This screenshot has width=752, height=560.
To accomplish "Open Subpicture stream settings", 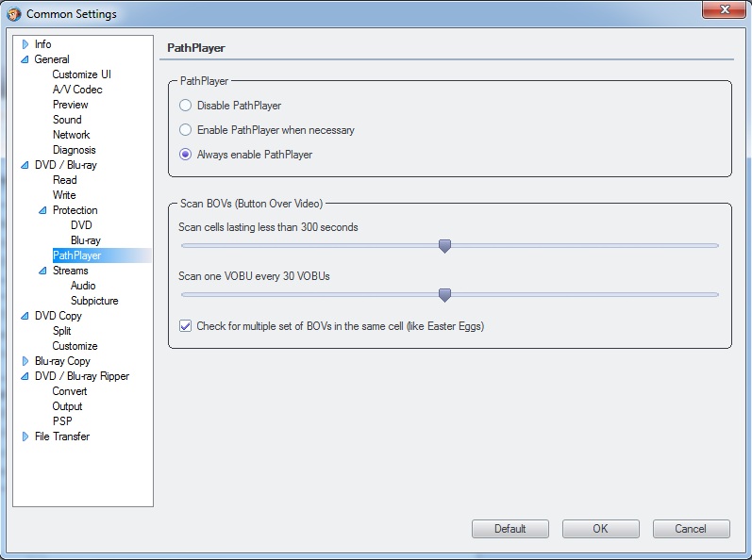I will pos(94,301).
